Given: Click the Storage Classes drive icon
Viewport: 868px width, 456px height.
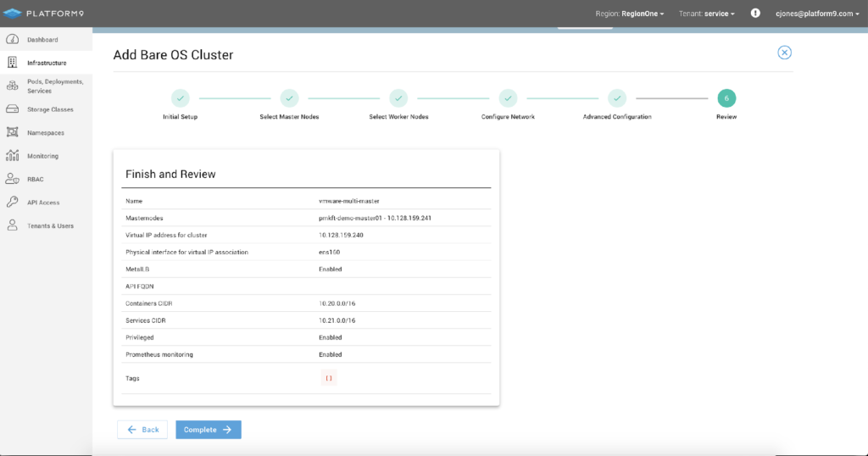Looking at the screenshot, I should (x=13, y=109).
